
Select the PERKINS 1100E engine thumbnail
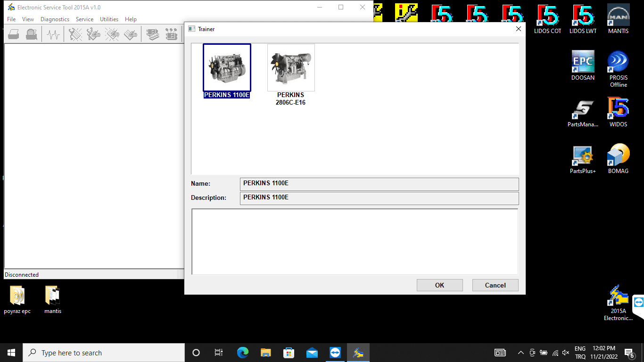point(227,68)
